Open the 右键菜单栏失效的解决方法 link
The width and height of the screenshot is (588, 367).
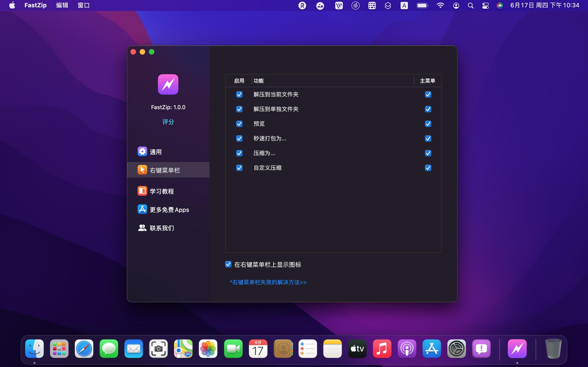pos(268,282)
